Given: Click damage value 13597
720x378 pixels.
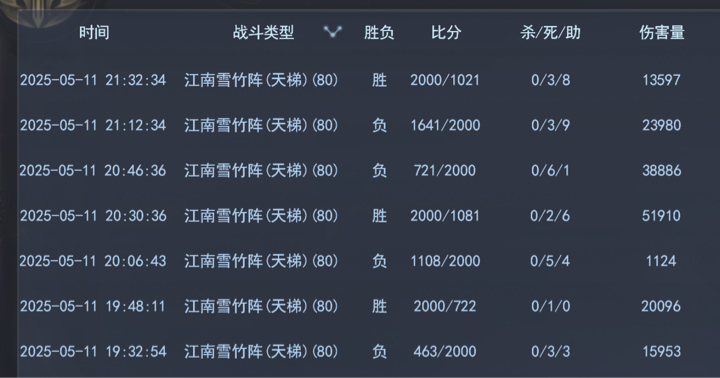Looking at the screenshot, I should coord(661,80).
